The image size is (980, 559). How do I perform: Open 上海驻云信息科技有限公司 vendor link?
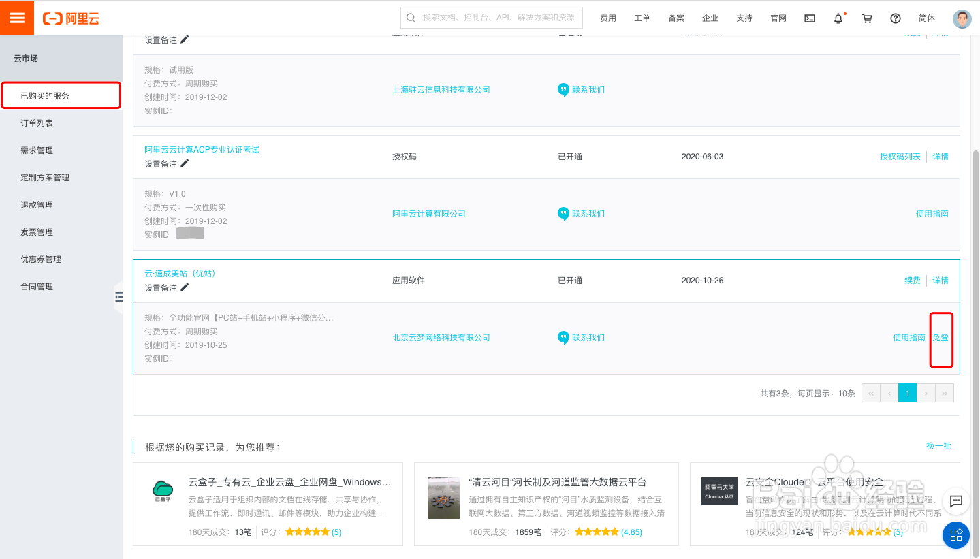441,90
